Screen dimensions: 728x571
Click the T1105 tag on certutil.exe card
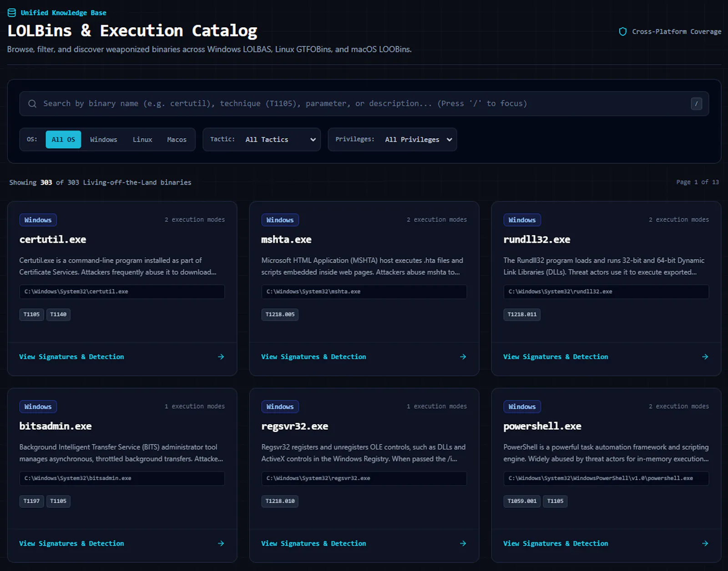click(31, 315)
